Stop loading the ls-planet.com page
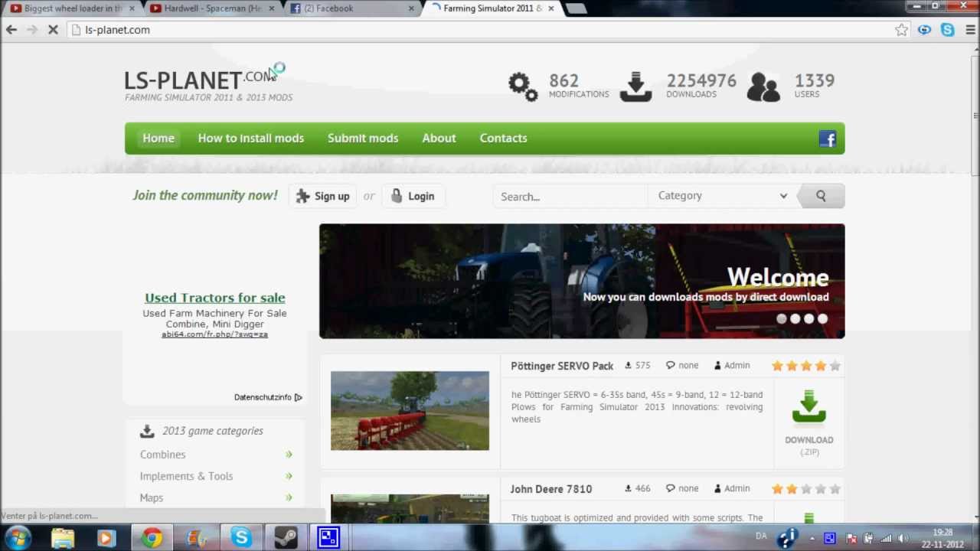This screenshot has height=551, width=980. pyautogui.click(x=53, y=30)
